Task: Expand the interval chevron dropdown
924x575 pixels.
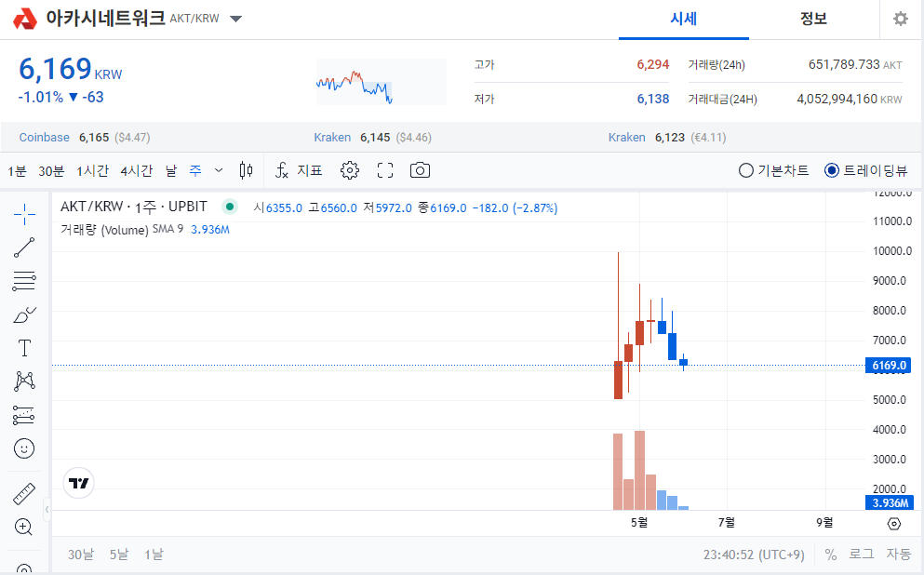Action: [x=219, y=171]
